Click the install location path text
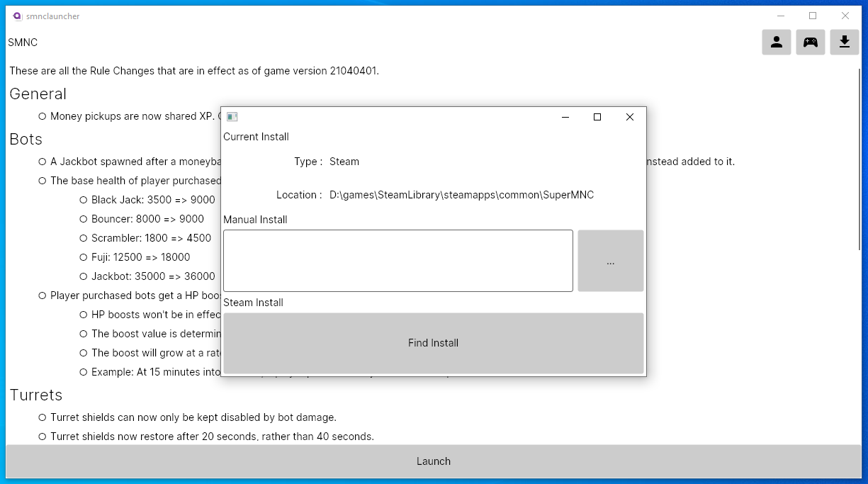Viewport: 868px width, 484px height. pos(462,195)
